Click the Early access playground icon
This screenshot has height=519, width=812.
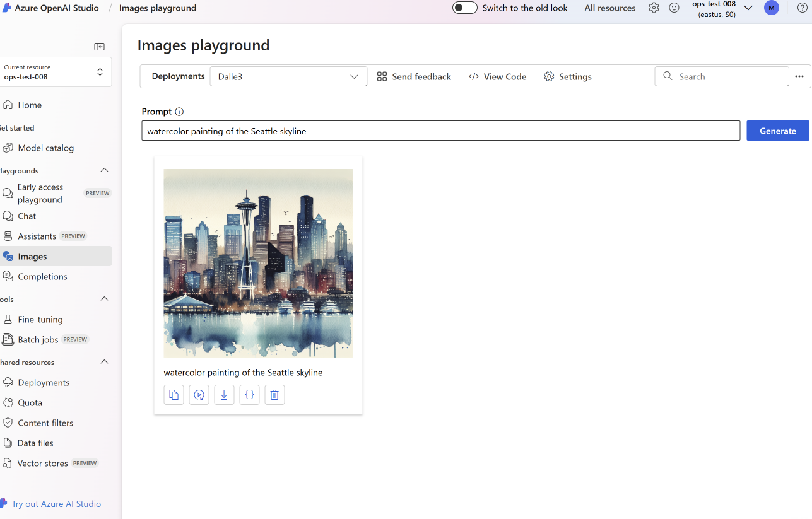click(x=8, y=193)
